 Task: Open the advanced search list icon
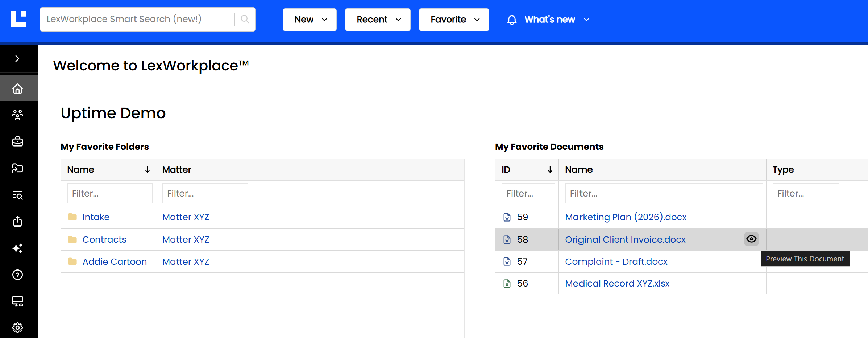17,195
